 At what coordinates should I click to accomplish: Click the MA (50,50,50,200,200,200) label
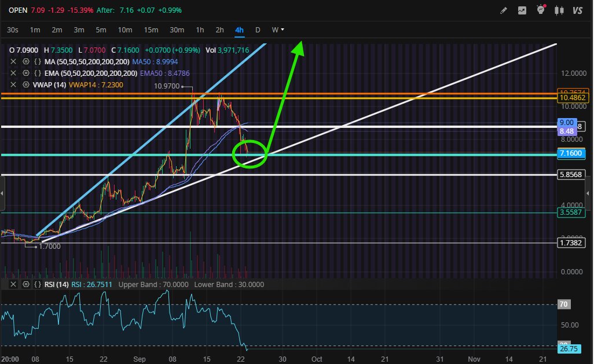[x=87, y=61]
